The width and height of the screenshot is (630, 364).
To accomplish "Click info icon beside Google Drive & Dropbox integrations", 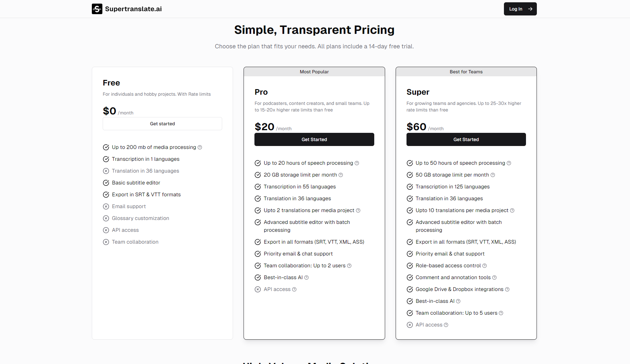I will pos(508,289).
